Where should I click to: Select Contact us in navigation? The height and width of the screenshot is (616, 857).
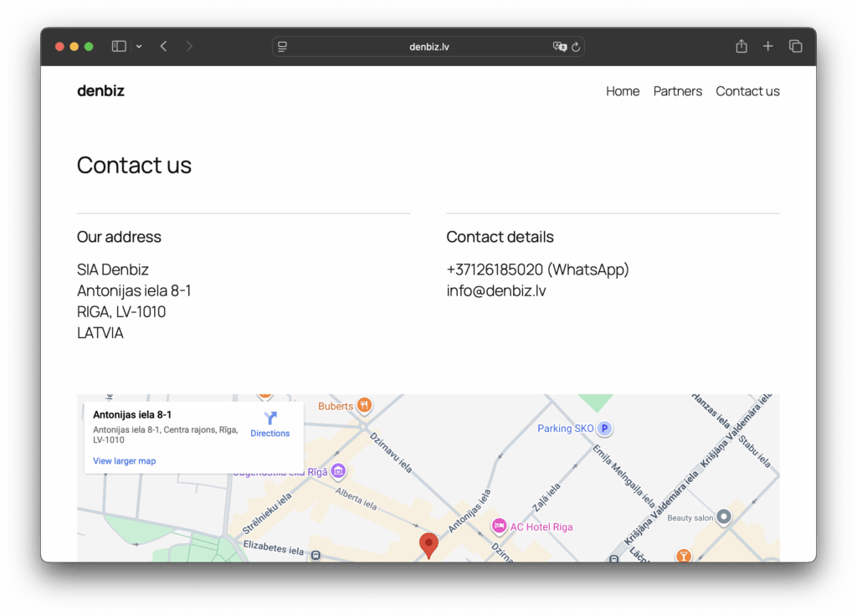[747, 91]
